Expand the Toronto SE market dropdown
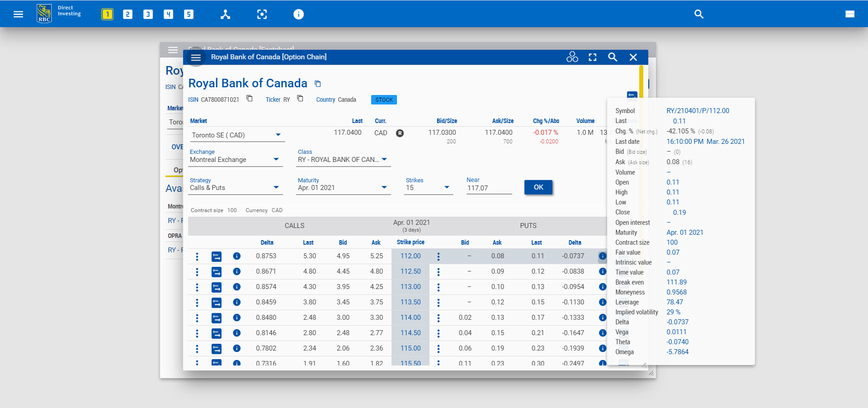This screenshot has width=868, height=408. [278, 135]
